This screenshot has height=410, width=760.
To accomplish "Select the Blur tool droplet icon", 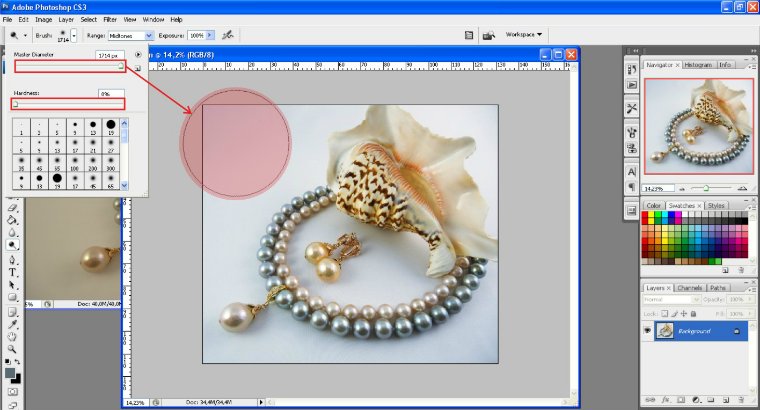I will click(x=12, y=233).
